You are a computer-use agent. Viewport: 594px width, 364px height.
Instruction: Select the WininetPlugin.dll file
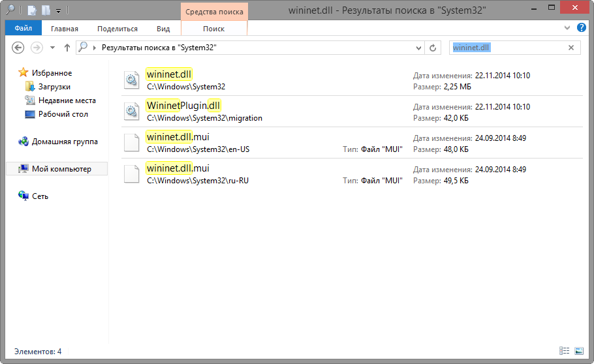352,112
